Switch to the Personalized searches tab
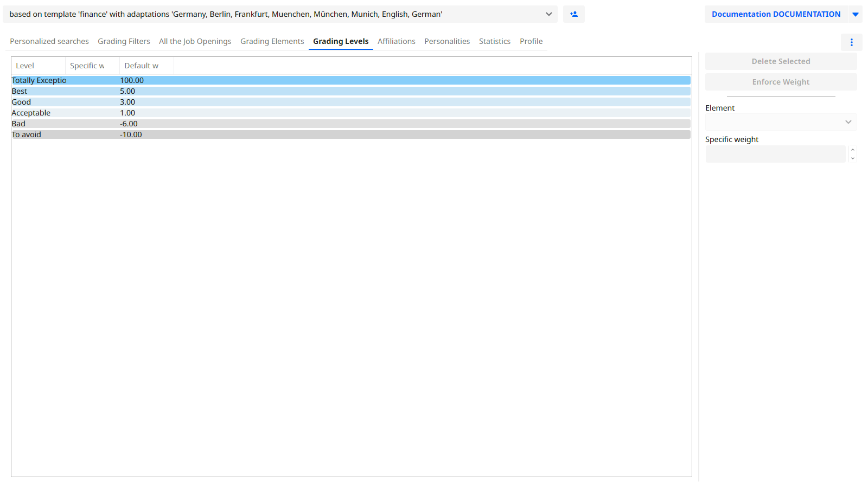868x488 pixels. [49, 41]
